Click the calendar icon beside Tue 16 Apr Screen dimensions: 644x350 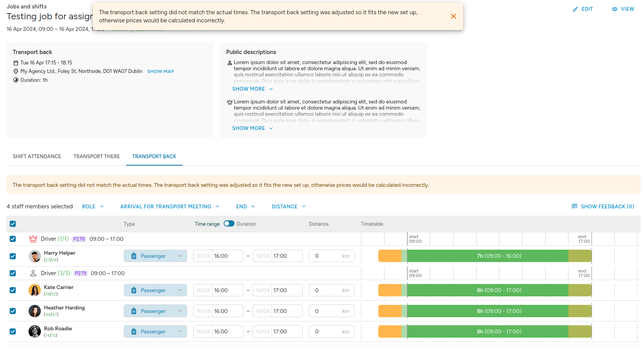click(16, 63)
